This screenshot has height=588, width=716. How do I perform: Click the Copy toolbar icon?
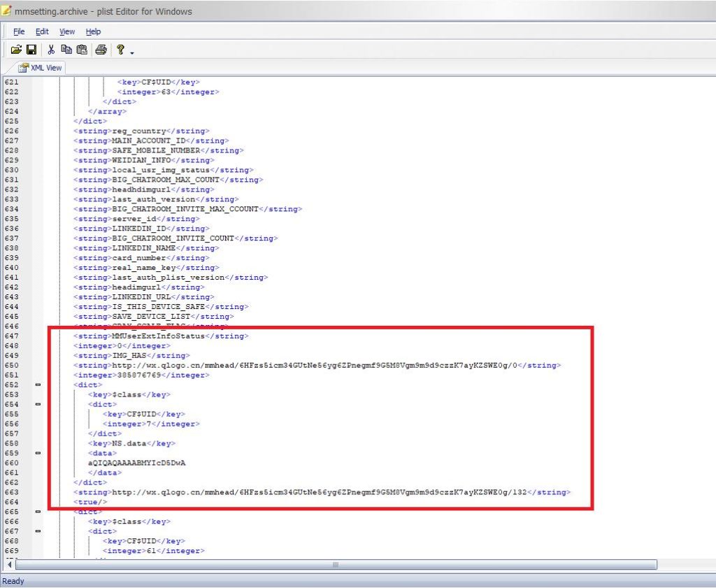66,50
